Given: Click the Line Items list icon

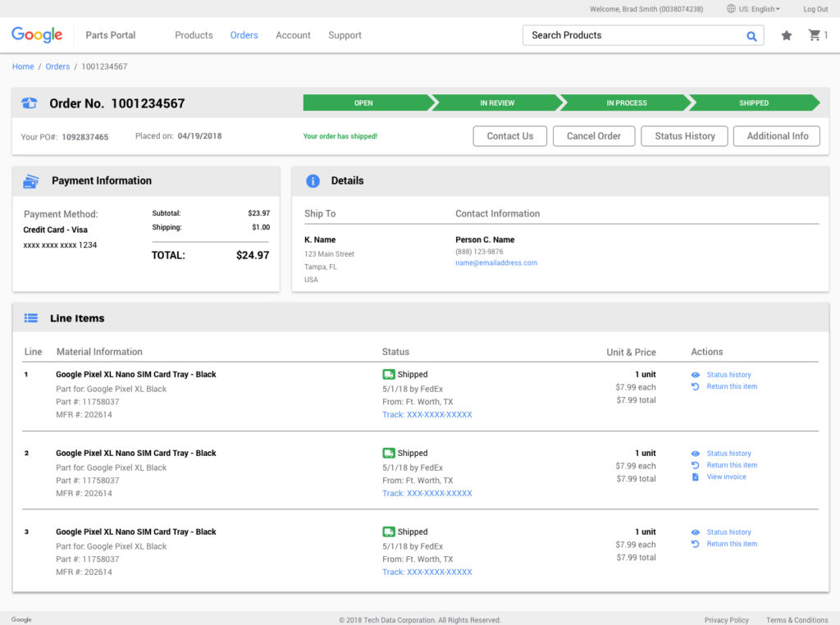Looking at the screenshot, I should pyautogui.click(x=31, y=318).
